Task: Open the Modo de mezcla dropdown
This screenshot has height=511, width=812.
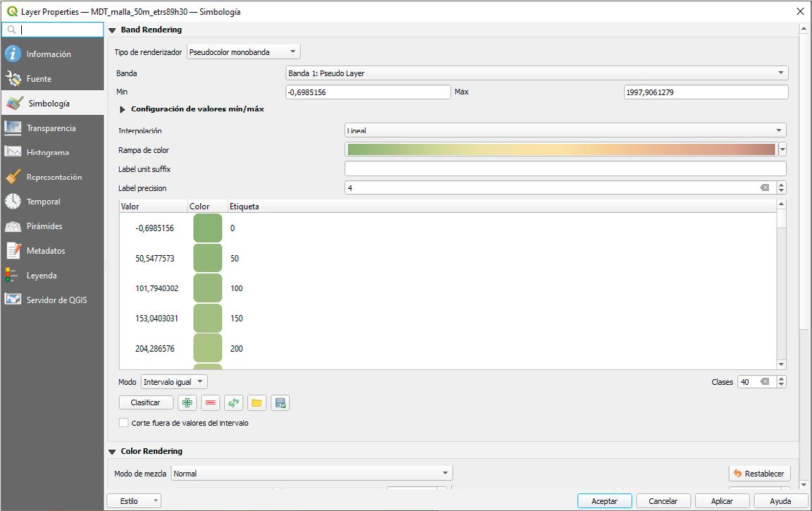Action: click(x=312, y=473)
